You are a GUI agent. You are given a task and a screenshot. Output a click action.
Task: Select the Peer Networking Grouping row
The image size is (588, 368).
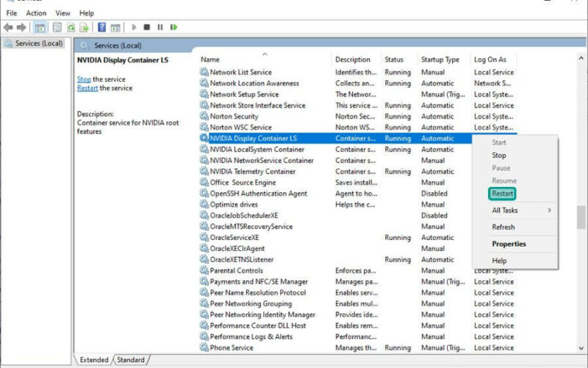(x=358, y=303)
